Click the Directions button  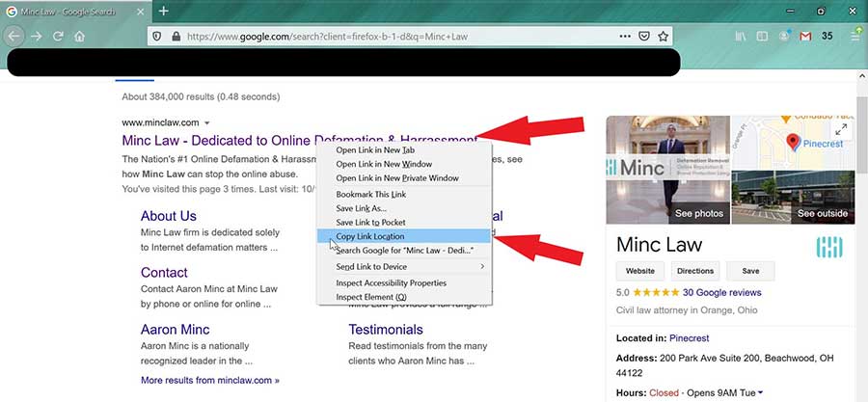coord(695,271)
